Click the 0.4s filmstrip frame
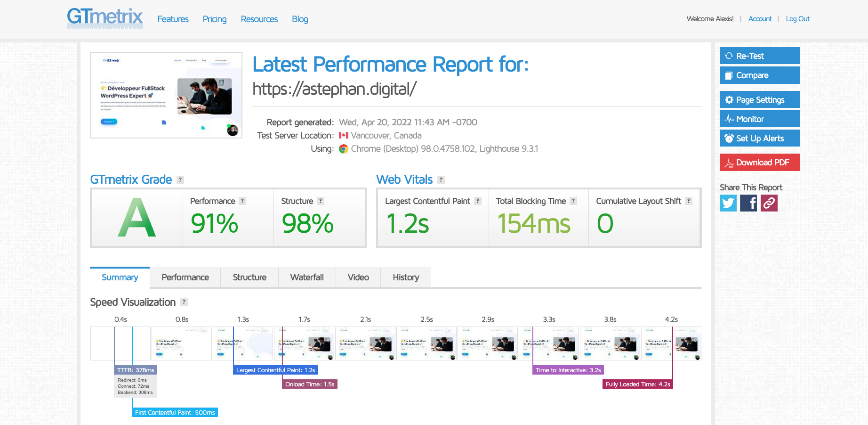 click(121, 343)
